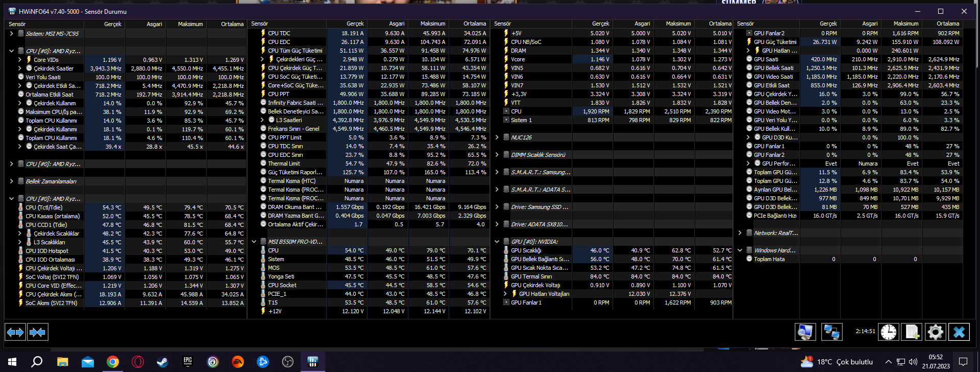980x372 pixels.
Task: Select the 'Vcore' voltage row
Action: coord(611,59)
